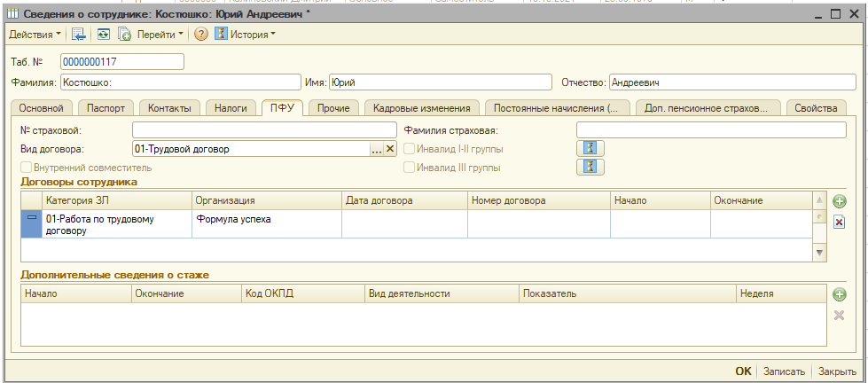Add a row to Договоры сотрудника table
868x383 pixels.
coord(840,201)
